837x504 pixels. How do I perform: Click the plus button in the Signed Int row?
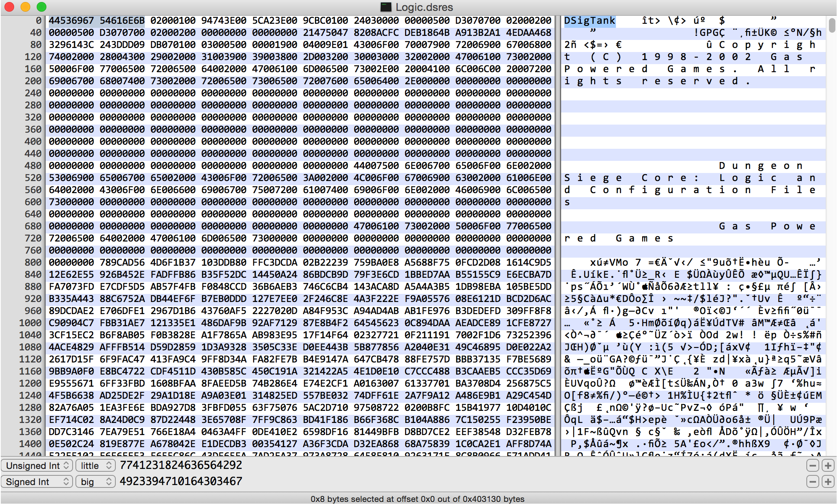point(828,482)
